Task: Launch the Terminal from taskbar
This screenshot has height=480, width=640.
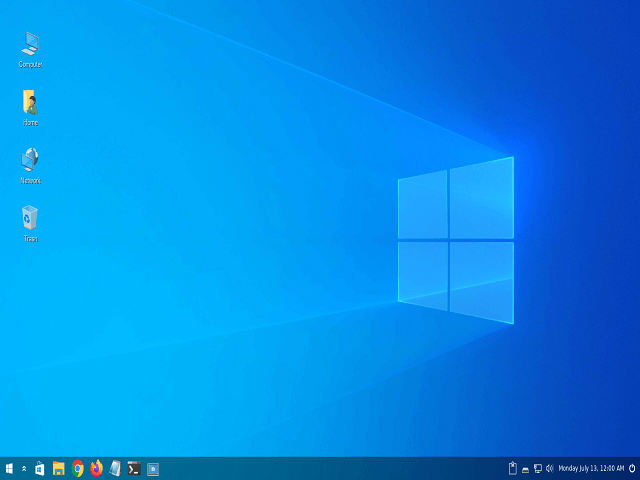Action: (x=134, y=468)
